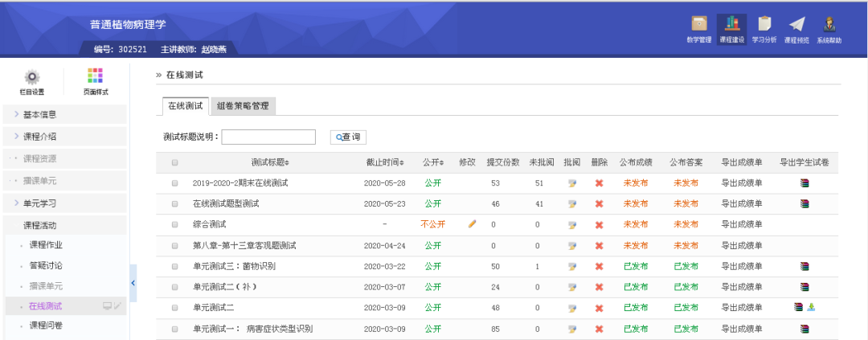This screenshot has width=868, height=340.
Task: Open 教学管理 icon in top navigation
Action: [698, 25]
